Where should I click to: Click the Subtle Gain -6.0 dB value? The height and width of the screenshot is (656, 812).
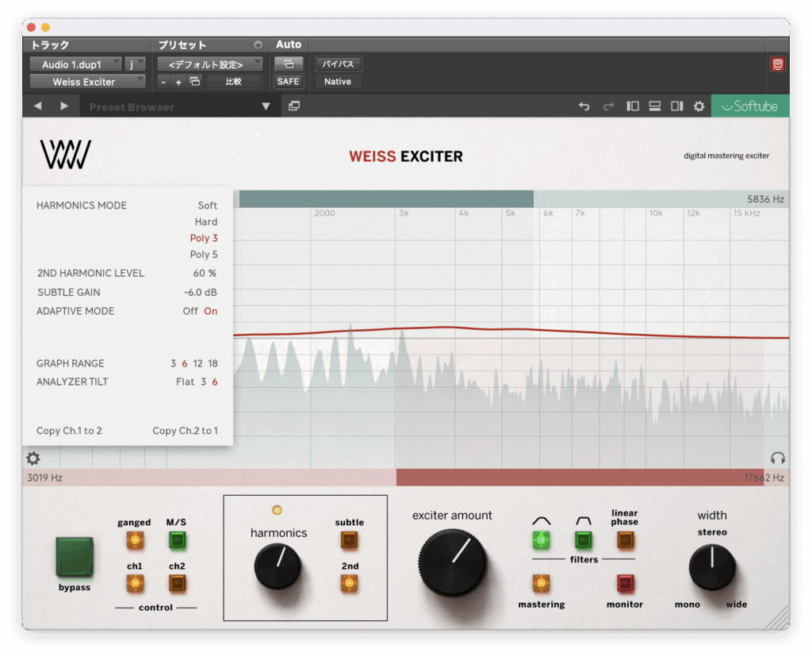(x=200, y=292)
